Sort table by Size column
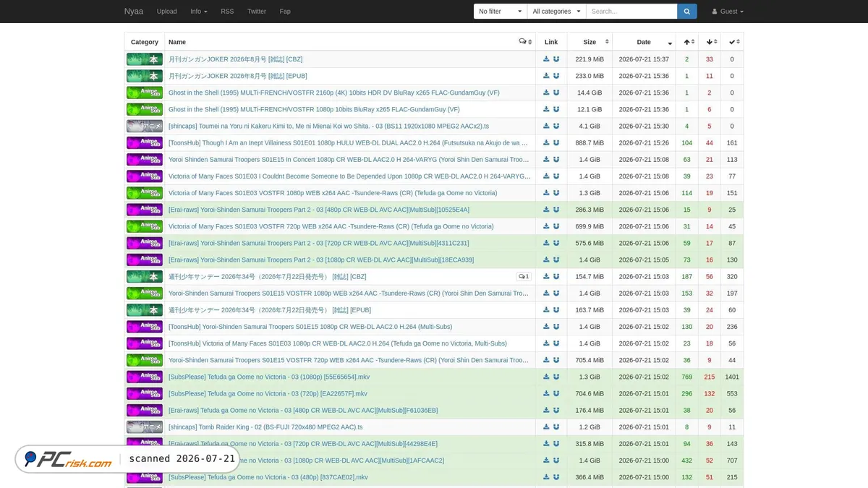 coord(590,42)
